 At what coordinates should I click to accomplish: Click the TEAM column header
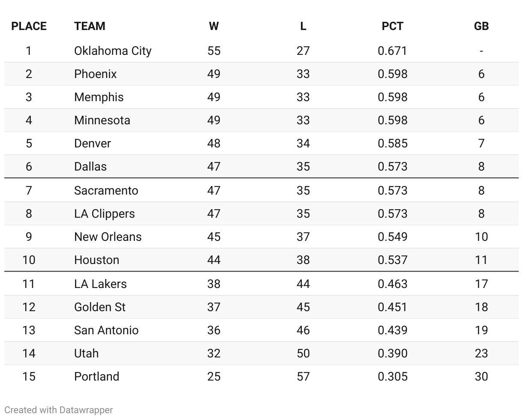pos(90,26)
